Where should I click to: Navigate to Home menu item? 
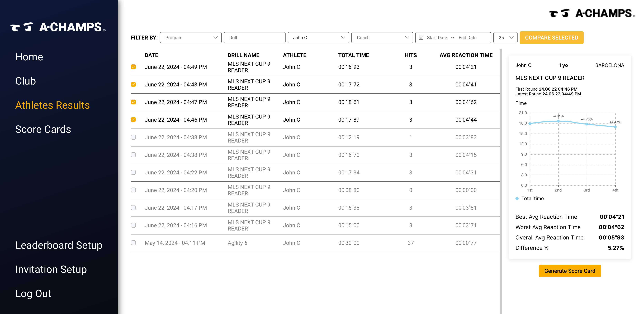29,57
